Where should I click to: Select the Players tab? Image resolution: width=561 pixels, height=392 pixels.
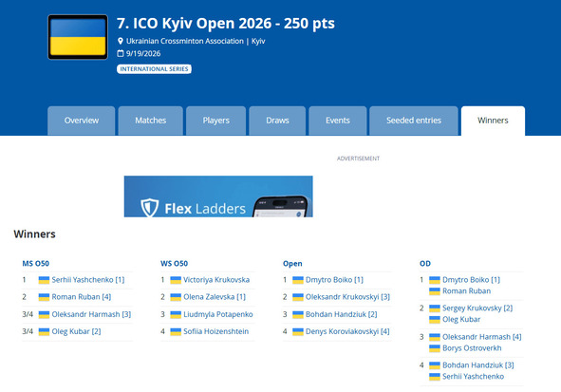coord(216,121)
